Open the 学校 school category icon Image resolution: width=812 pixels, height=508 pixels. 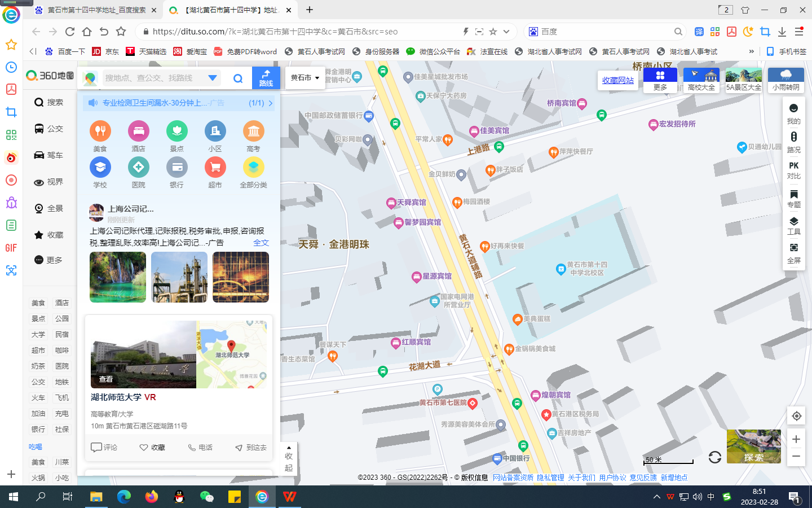(x=100, y=168)
